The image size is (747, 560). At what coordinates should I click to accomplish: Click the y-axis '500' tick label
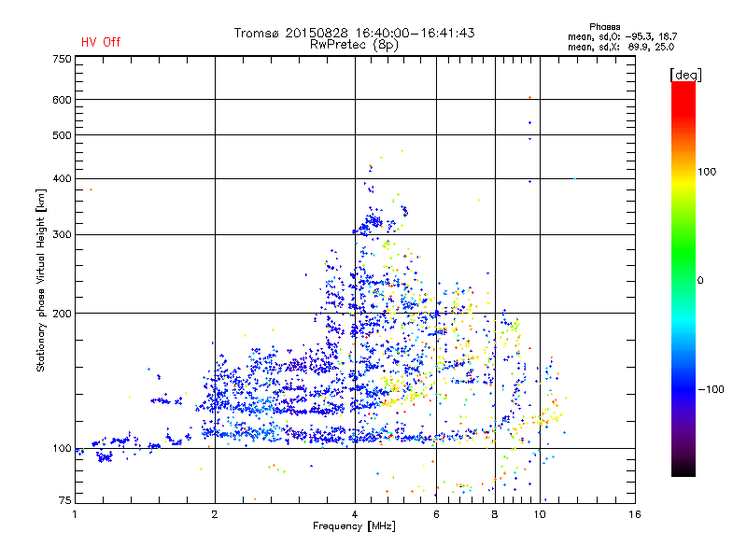click(62, 135)
